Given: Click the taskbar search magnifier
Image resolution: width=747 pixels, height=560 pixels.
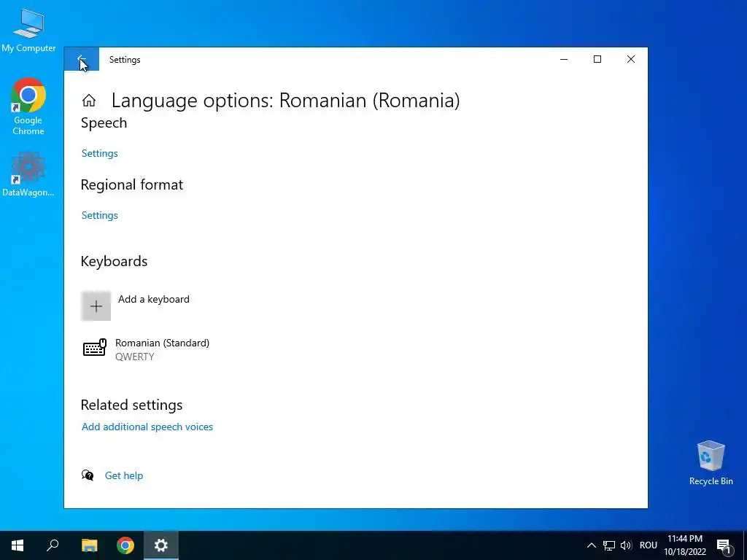Looking at the screenshot, I should (x=53, y=545).
